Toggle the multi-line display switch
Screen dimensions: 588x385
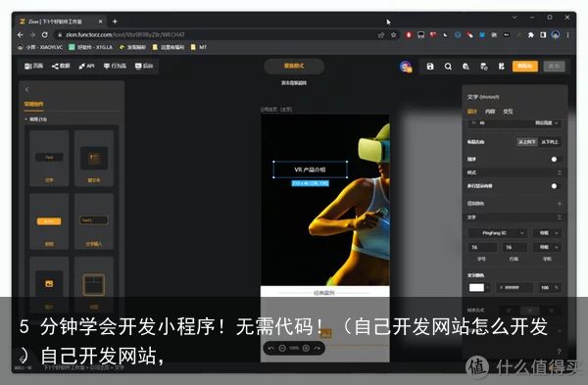click(554, 186)
